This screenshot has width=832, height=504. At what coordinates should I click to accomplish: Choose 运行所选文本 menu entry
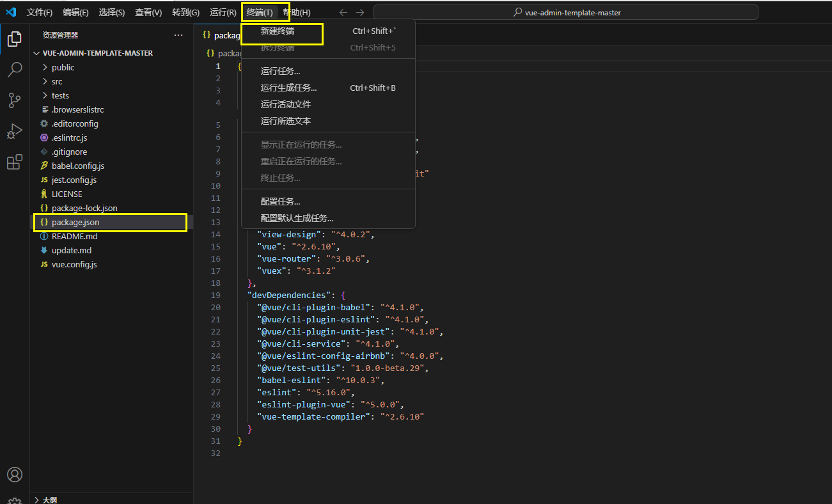pyautogui.click(x=328, y=121)
